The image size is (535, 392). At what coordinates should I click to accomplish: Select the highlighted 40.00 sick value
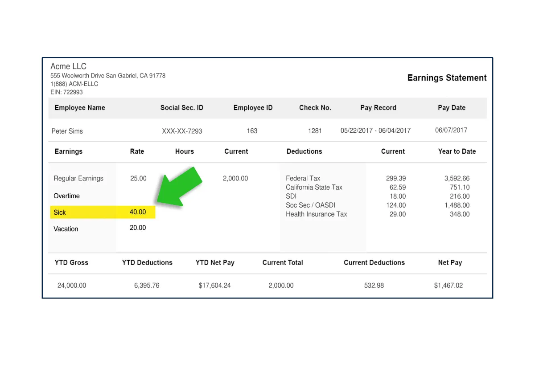click(x=138, y=212)
